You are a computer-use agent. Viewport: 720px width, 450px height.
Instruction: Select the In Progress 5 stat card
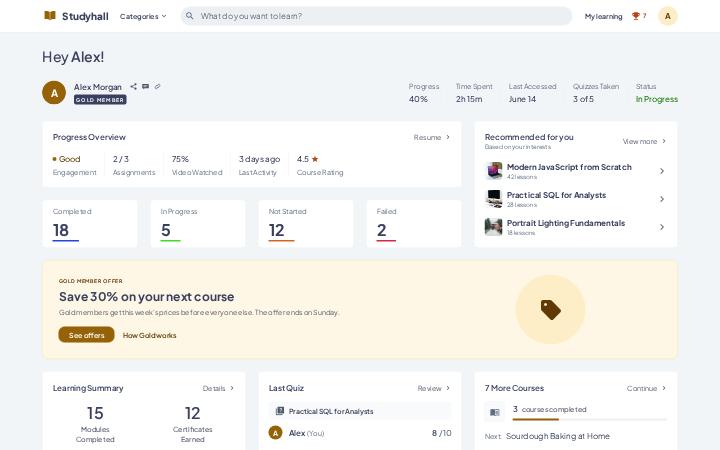pyautogui.click(x=198, y=224)
